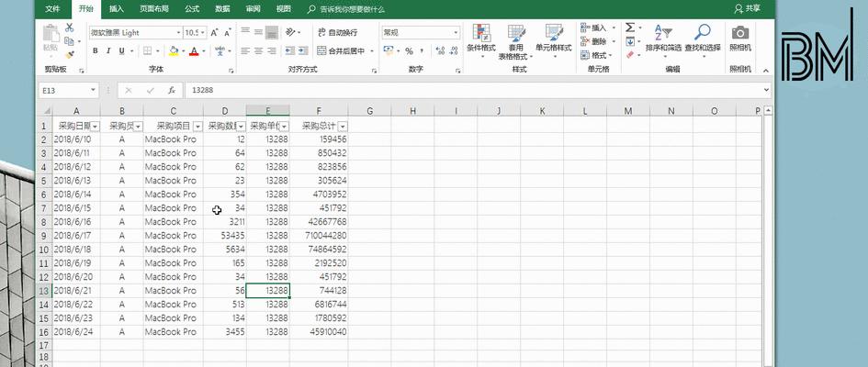Align cell content to the top
868x367 pixels.
(x=245, y=32)
